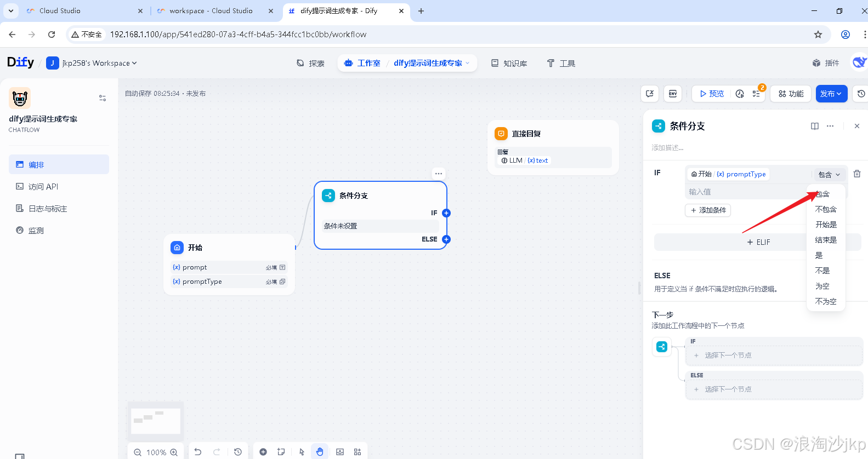Click the canvas minimap thumbnail

click(156, 421)
